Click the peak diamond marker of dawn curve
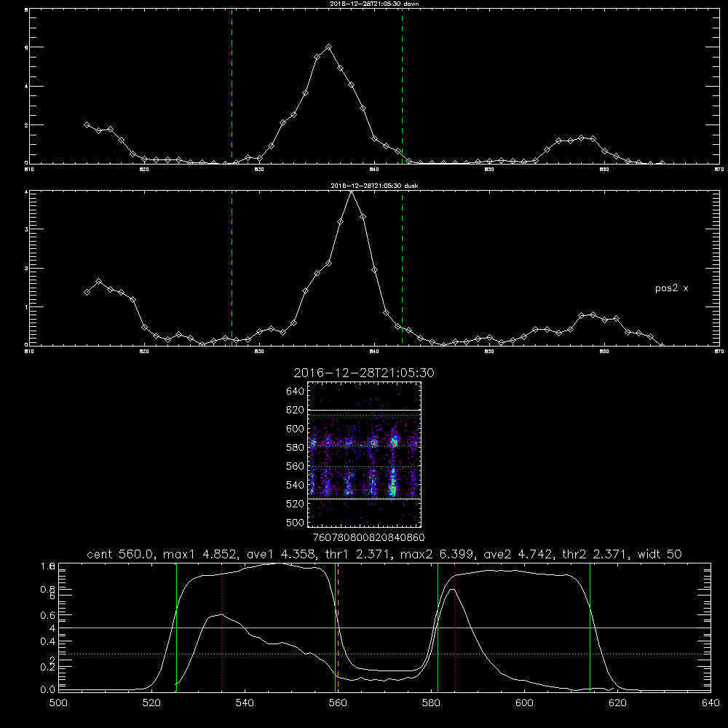This screenshot has height=728, width=728. coord(329,47)
